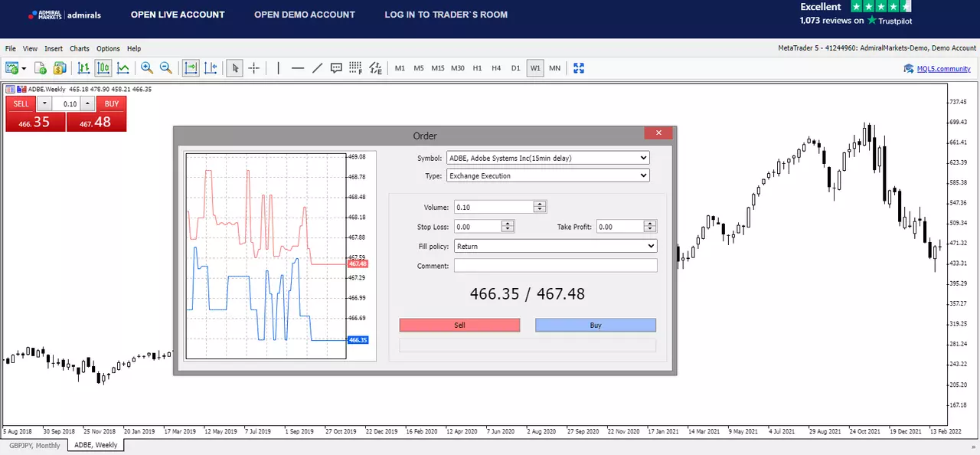Screen dimensions: 980x455
Task: Open the View menu
Action: coord(30,48)
